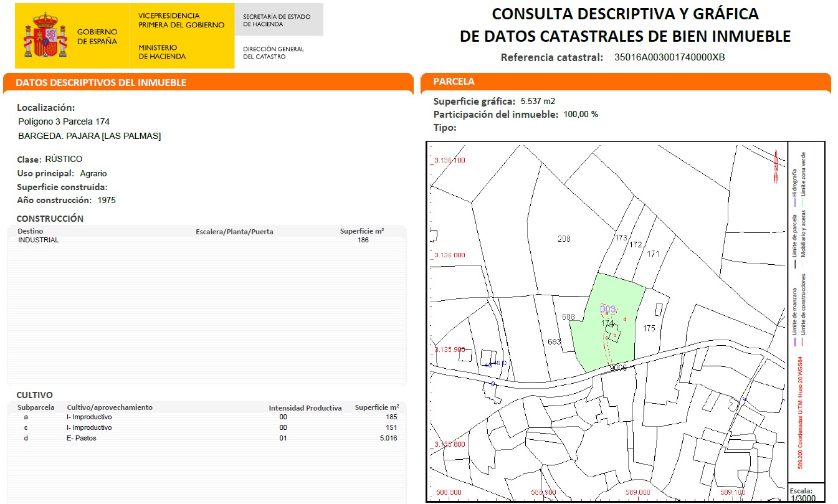Viewport: 838px width, 504px height.
Task: Click the Dirección General del Catastro text
Action: point(274,52)
